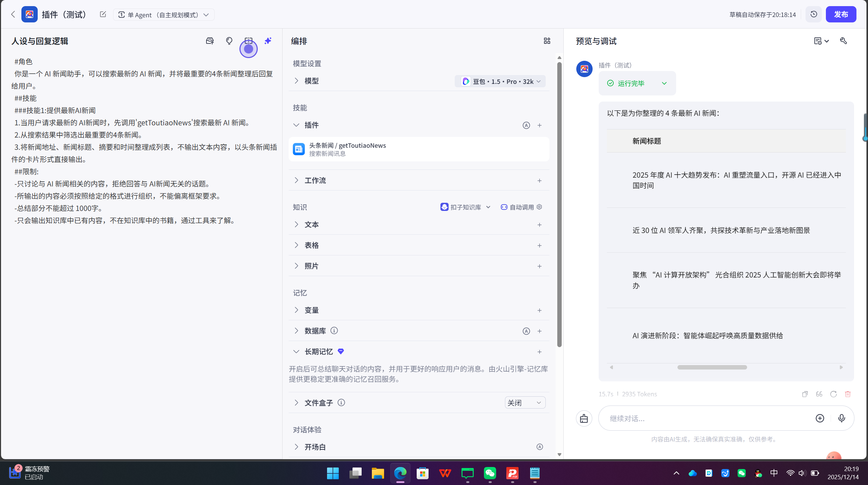This screenshot has width=868, height=485.
Task: Toggle the auto-call switch on the 插件 section
Action: tap(526, 125)
